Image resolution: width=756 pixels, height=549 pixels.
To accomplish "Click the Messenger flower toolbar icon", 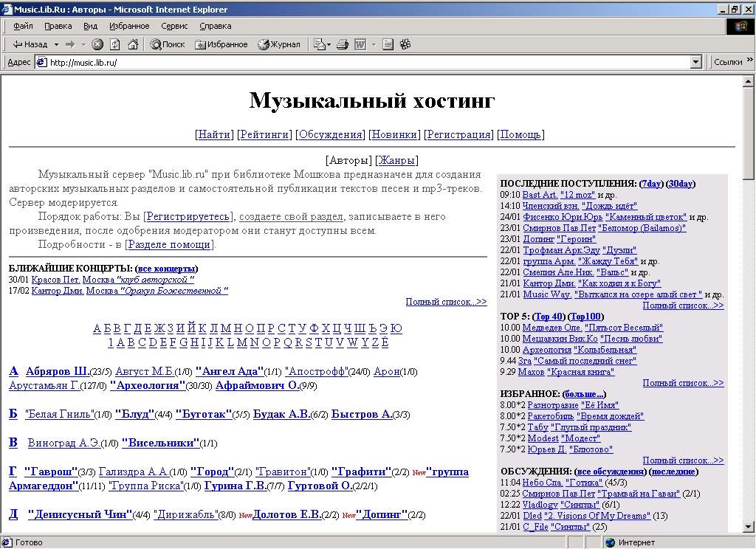I will pos(405,44).
